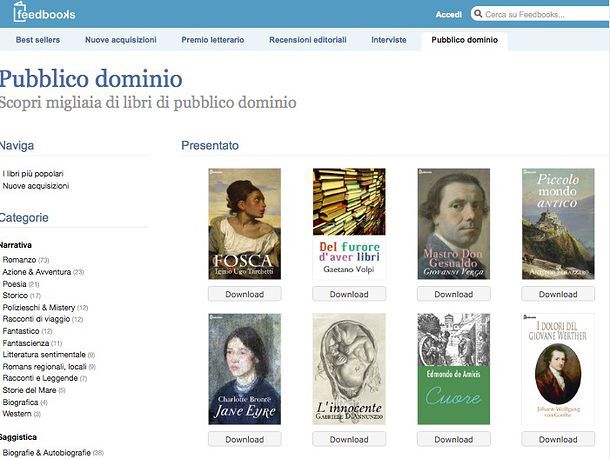The image size is (610, 459).
Task: Browse the Racconti e Leggende category
Action: pyautogui.click(x=40, y=378)
